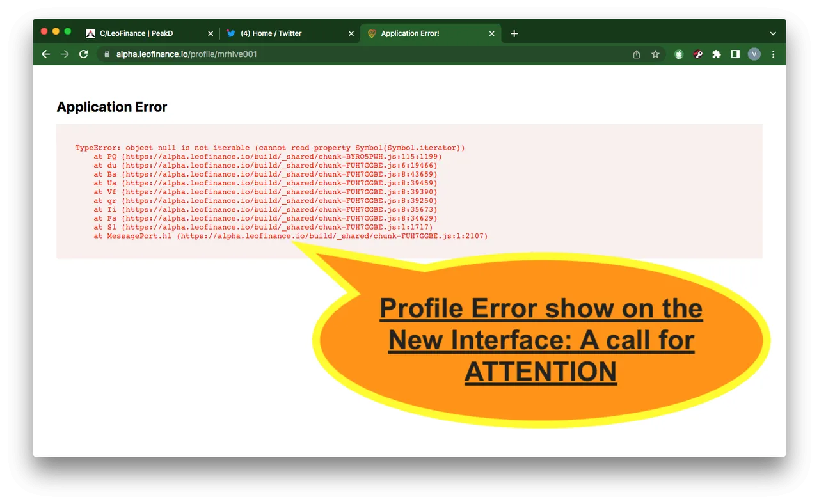Viewport: 819px width, 504px height.
Task: Open the green robot extension icon
Action: click(x=679, y=54)
